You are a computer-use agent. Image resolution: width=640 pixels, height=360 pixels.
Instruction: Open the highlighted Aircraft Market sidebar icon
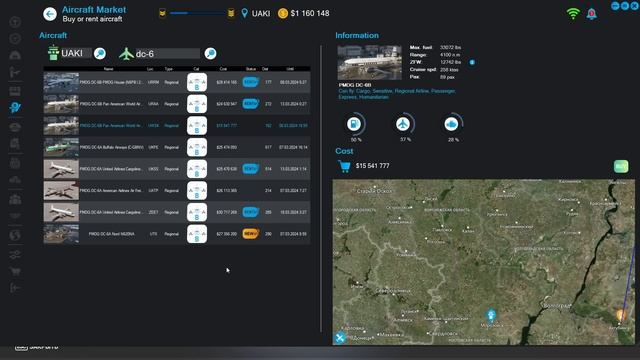(15, 107)
